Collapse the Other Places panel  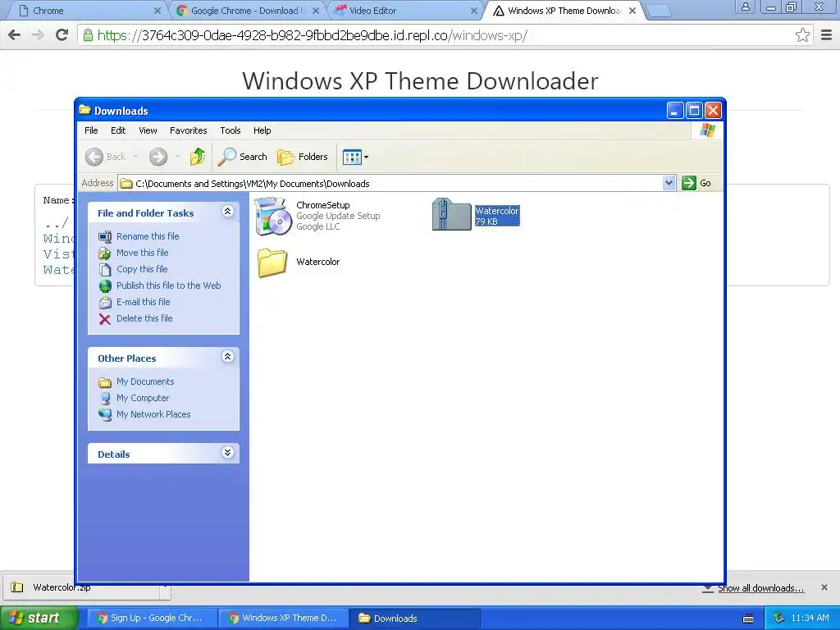coord(228,356)
